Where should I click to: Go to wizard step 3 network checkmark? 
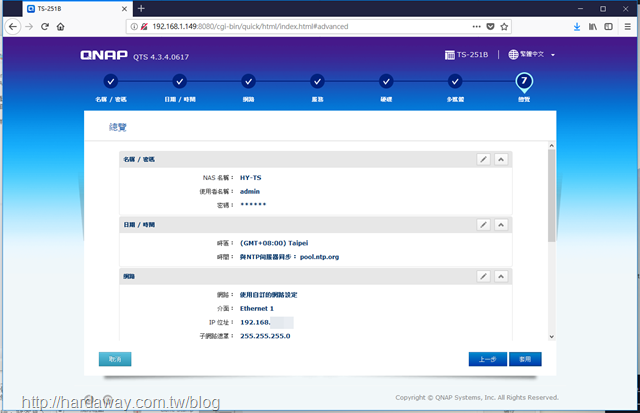248,82
